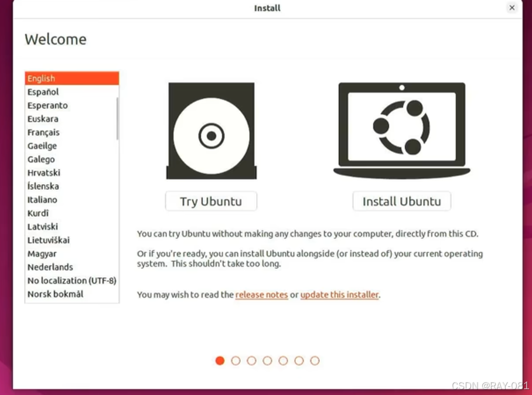
Task: Choose No localization (UTF-8) option
Action: tap(71, 281)
